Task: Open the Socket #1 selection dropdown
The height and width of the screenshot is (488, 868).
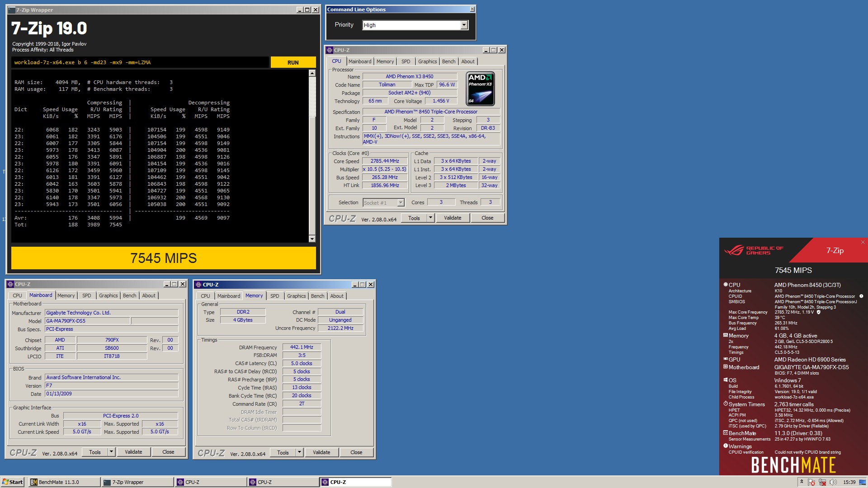Action: (401, 203)
